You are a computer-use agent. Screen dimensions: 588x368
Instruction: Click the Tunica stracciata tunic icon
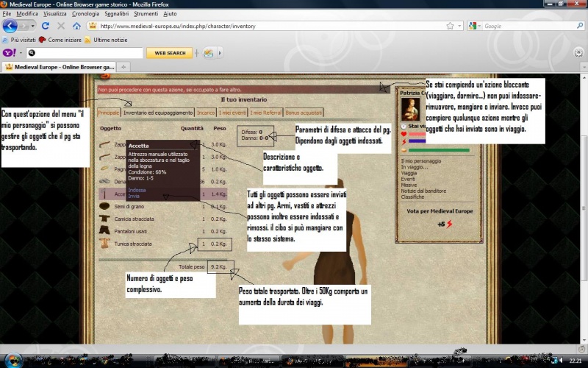point(105,244)
